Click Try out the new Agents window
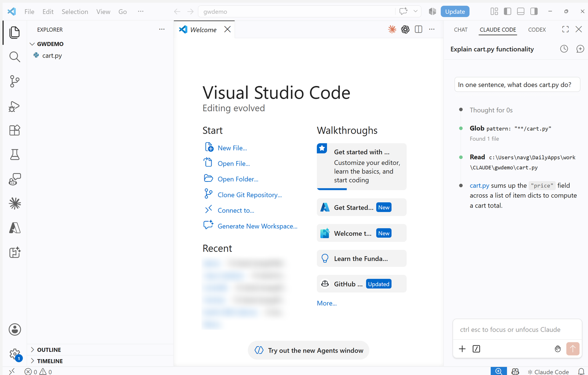The image size is (588, 375). pos(309,350)
